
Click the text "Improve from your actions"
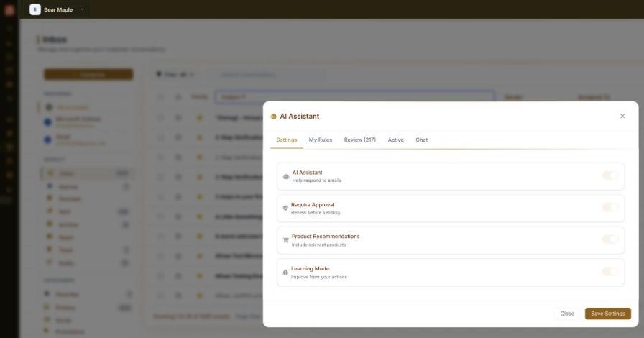click(x=319, y=277)
